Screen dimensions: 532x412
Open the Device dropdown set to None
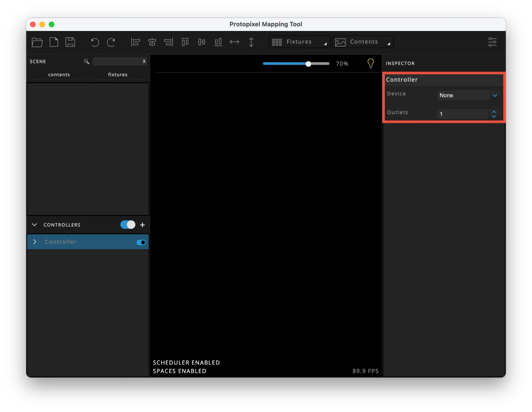[x=468, y=95]
